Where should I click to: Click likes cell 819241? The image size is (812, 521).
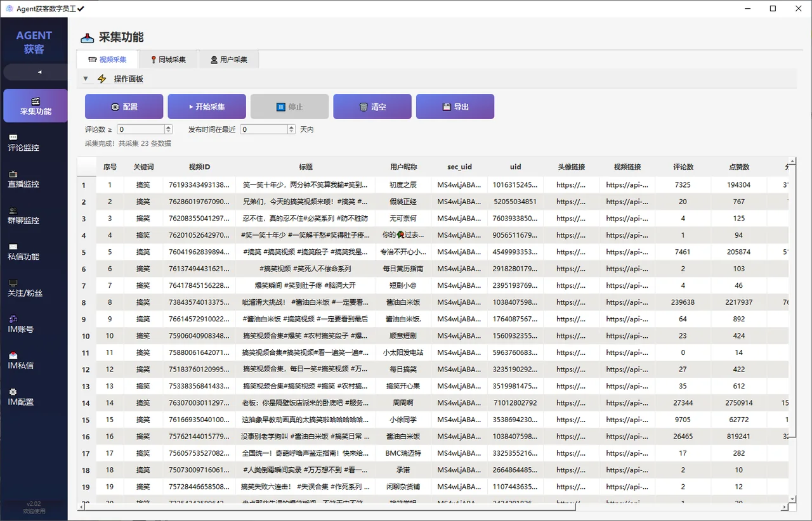coord(739,437)
